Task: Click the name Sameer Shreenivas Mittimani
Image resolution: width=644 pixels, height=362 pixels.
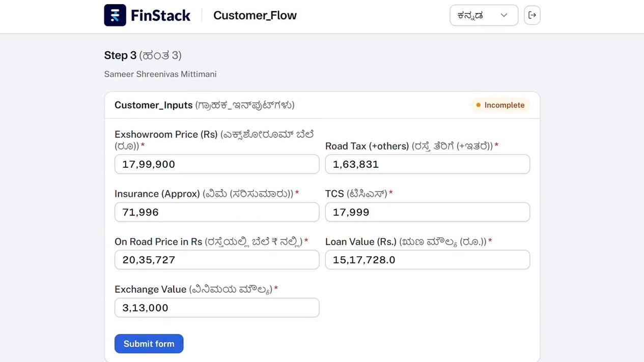Action: click(x=160, y=74)
